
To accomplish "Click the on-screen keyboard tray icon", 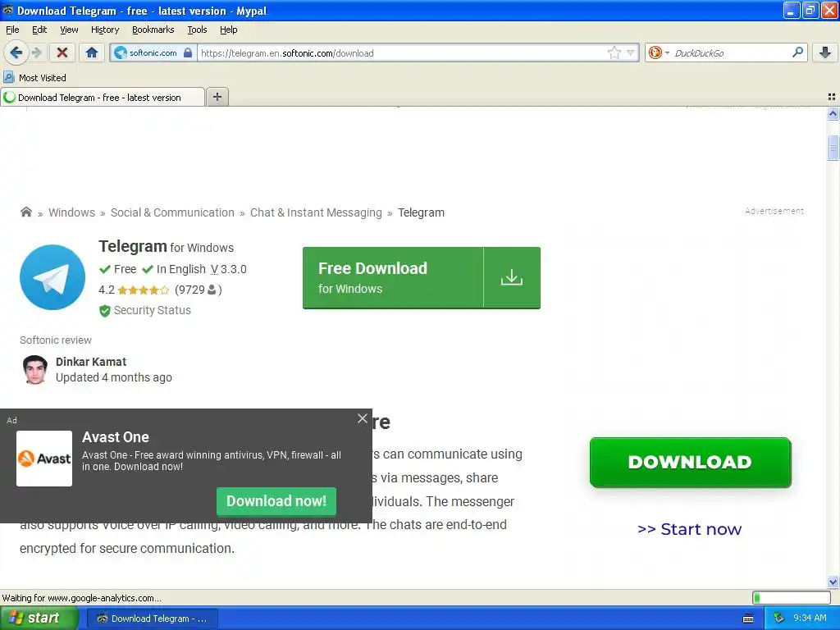I will point(748,619).
